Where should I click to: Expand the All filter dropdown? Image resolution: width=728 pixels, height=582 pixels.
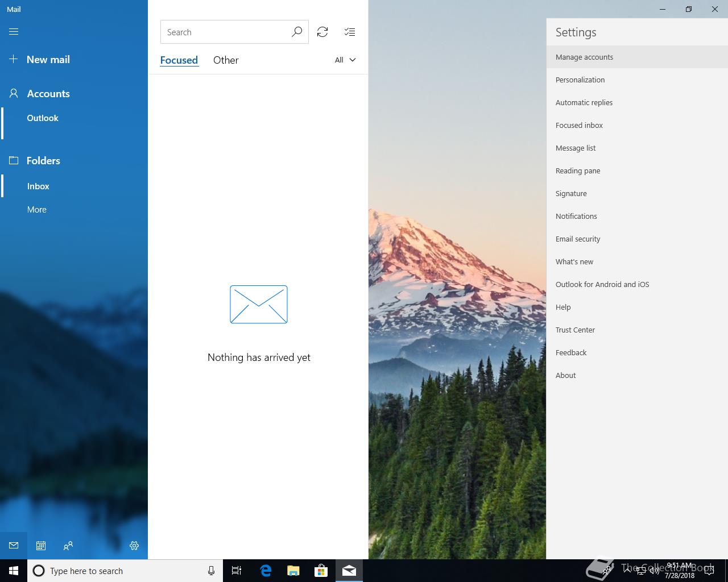[345, 60]
